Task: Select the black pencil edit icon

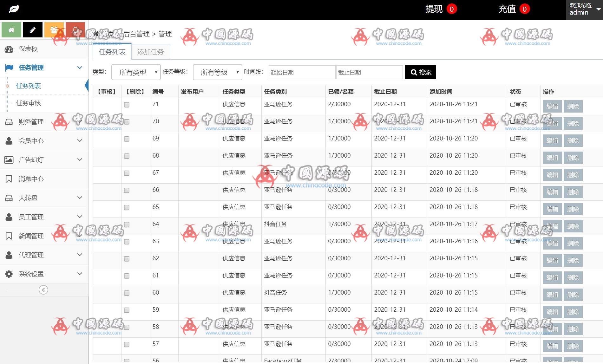Action: (33, 29)
